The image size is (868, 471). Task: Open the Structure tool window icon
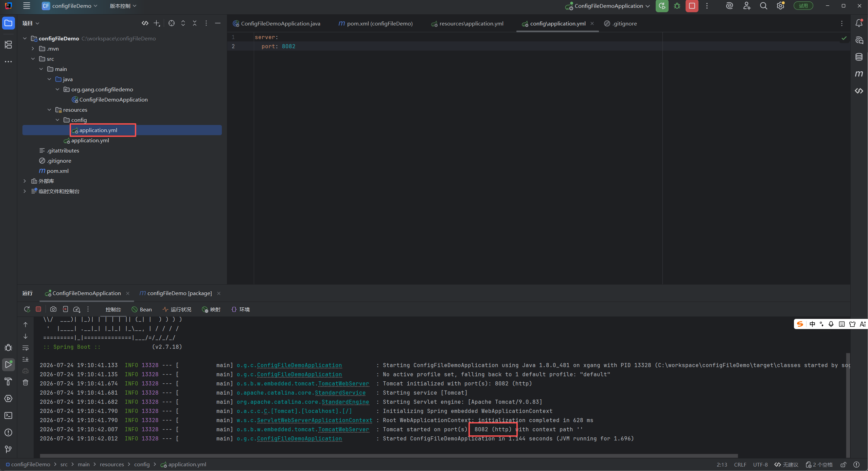click(8, 44)
